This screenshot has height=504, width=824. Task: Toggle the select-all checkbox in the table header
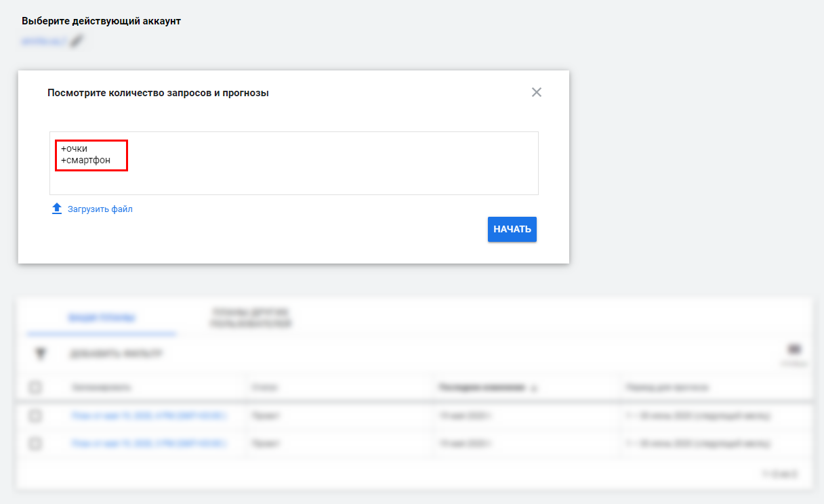(x=35, y=387)
